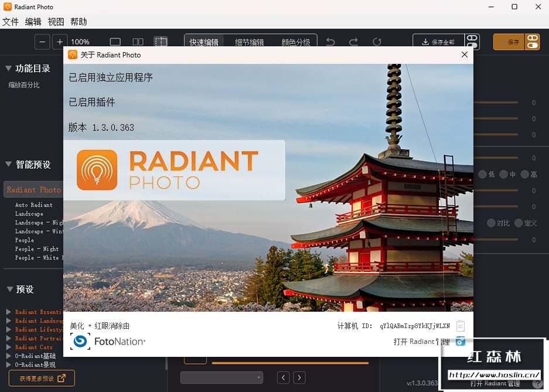The height and width of the screenshot is (392, 549).
Task: Zoom in with the plus button
Action: coord(60,42)
